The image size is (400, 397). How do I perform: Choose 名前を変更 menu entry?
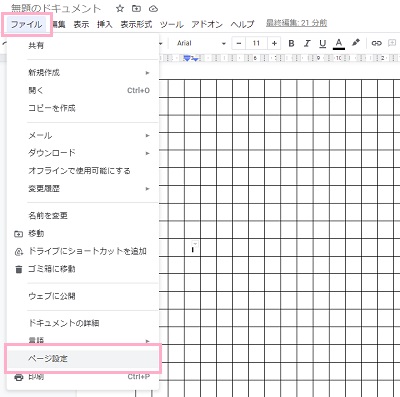(x=83, y=216)
